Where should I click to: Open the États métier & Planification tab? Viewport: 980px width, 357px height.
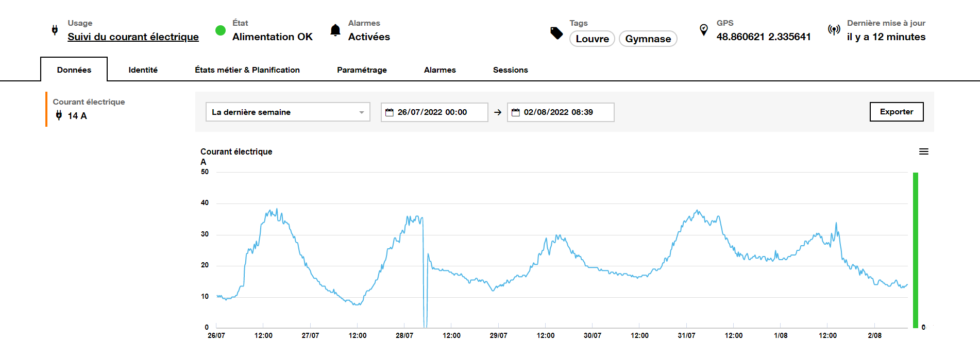click(x=247, y=70)
